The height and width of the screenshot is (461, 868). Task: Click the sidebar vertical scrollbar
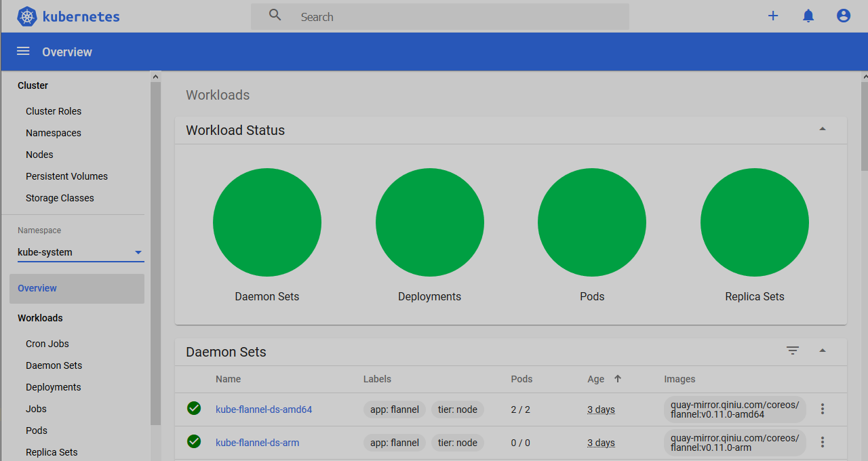tap(155, 254)
